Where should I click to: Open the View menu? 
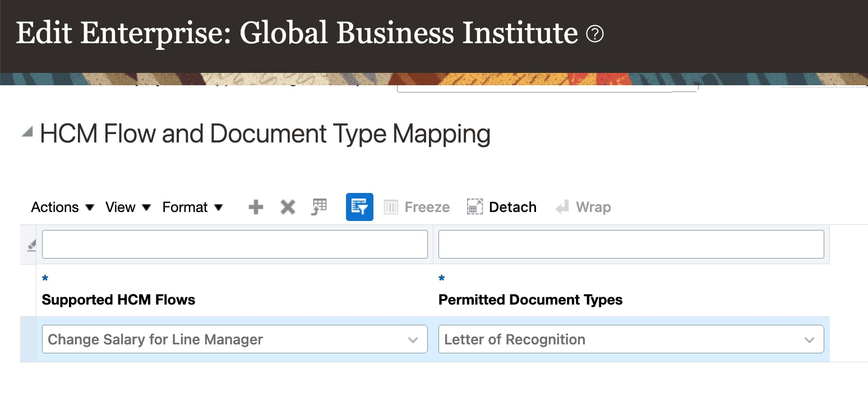pyautogui.click(x=128, y=208)
